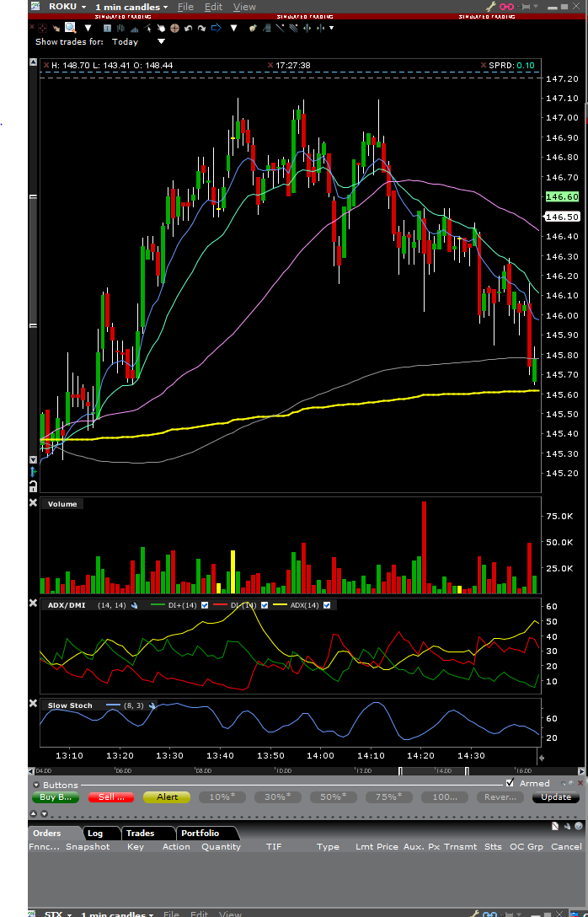Switch to the Portfolio tab
Screen dimensions: 588x917
pos(200,833)
